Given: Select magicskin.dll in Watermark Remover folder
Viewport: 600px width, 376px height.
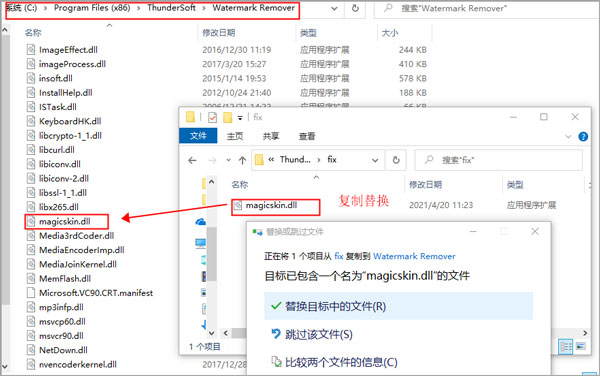Looking at the screenshot, I should (x=64, y=221).
